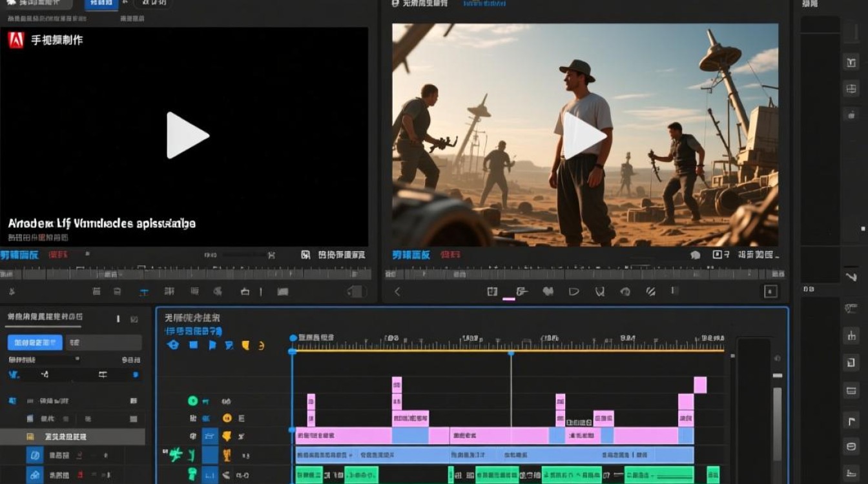
Task: Click the Adobe logo icon at top left
Action: click(x=16, y=40)
